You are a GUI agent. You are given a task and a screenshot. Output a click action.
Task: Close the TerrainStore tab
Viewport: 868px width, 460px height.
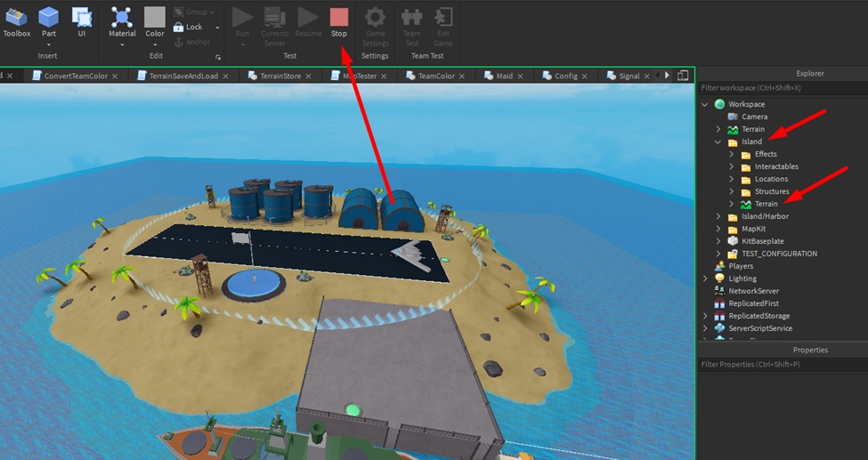pos(308,77)
